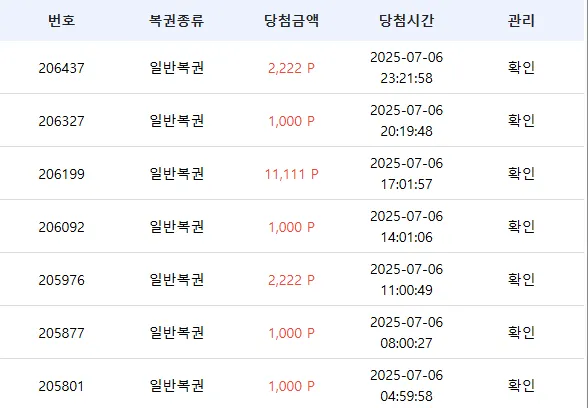Click the 복권종류 column header
The image size is (588, 408).
(176, 20)
